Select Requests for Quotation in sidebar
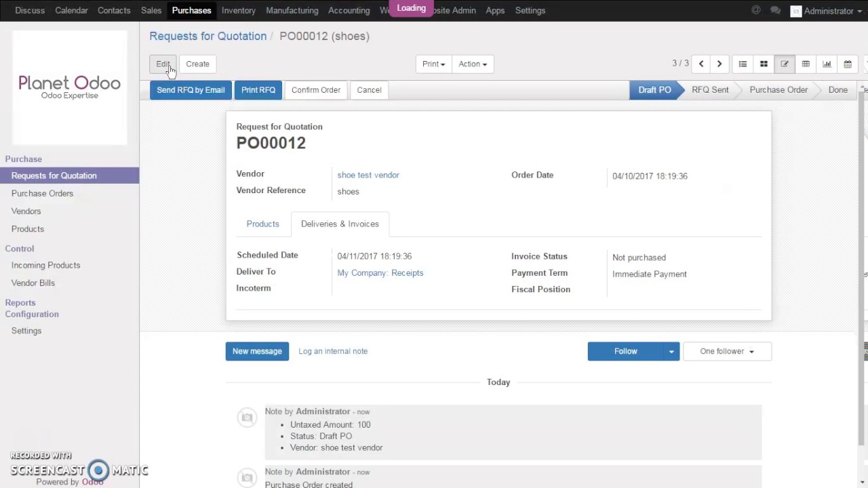This screenshot has width=868, height=488. click(69, 176)
